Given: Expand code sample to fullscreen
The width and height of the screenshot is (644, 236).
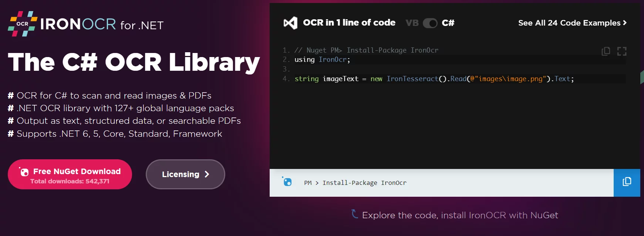Looking at the screenshot, I should click(x=622, y=51).
